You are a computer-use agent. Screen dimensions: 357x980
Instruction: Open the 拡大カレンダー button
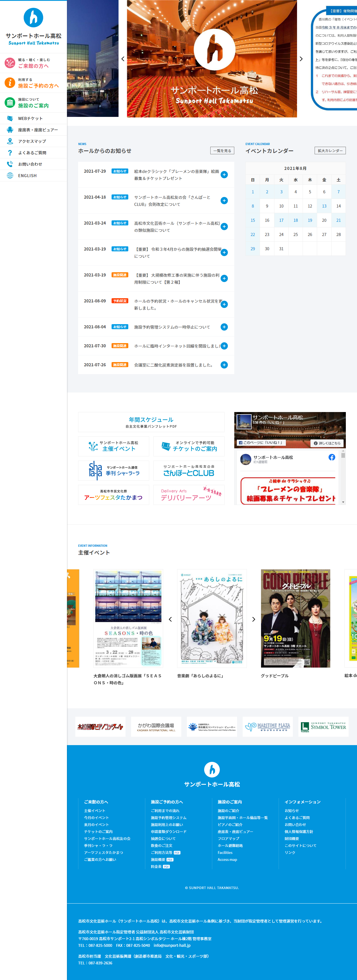330,151
